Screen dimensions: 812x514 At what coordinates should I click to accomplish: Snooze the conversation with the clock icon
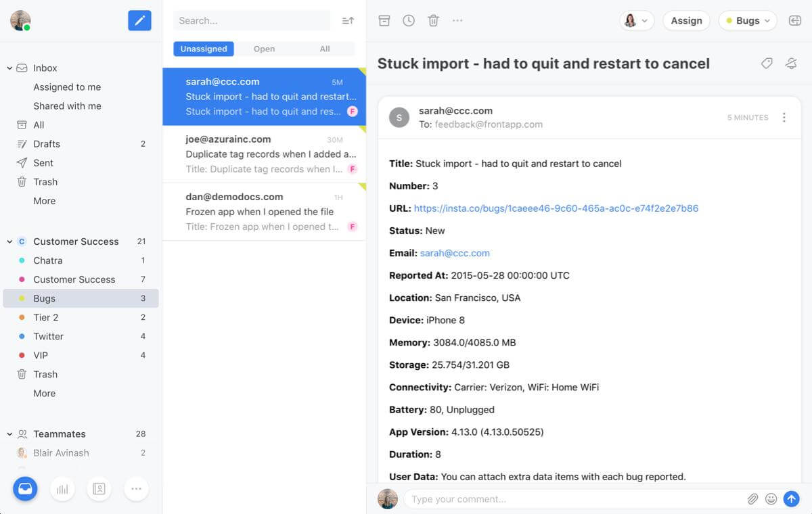click(x=409, y=20)
